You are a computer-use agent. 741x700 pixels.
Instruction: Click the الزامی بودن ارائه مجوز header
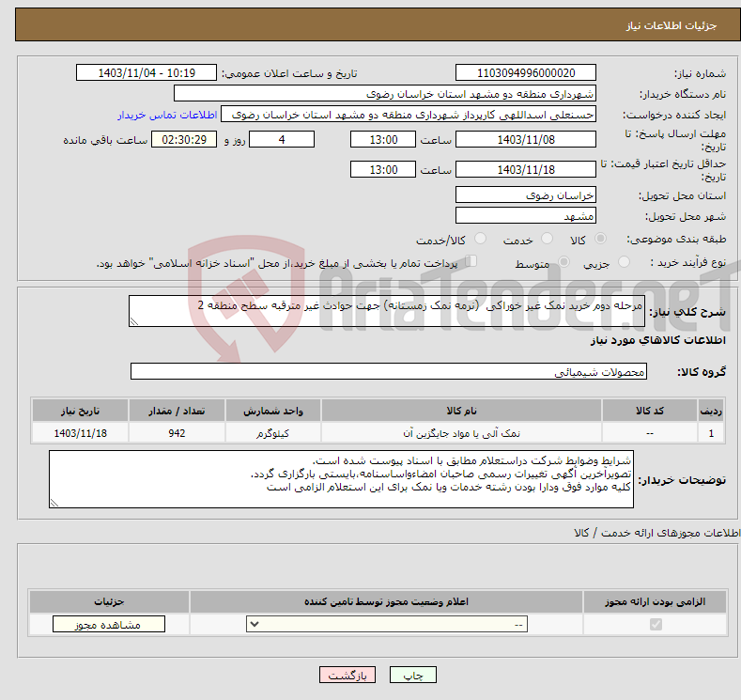[655, 601]
